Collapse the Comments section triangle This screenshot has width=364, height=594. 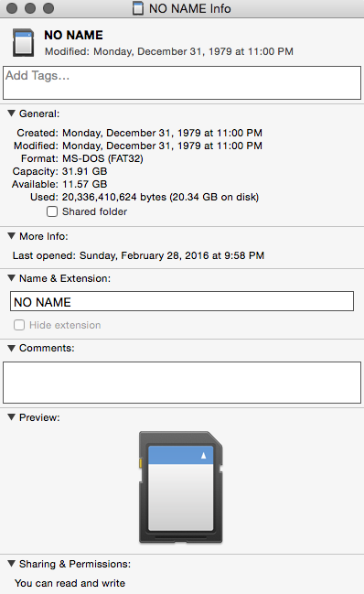pyautogui.click(x=12, y=348)
